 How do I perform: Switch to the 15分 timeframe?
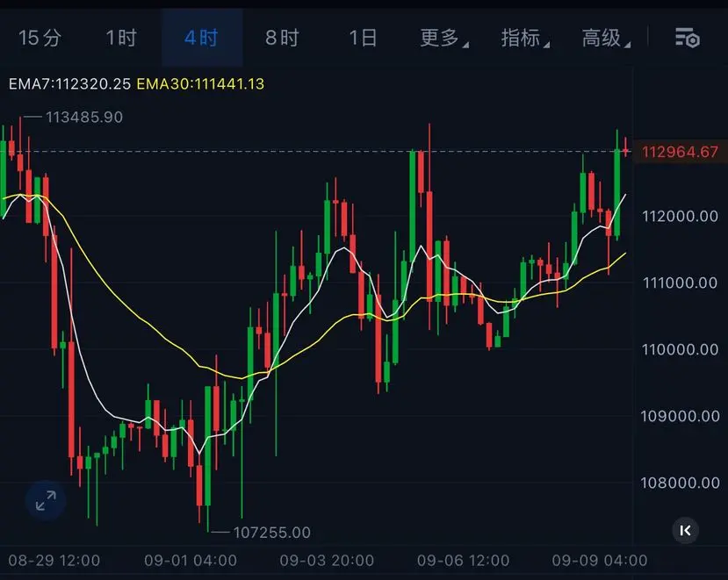(40, 38)
